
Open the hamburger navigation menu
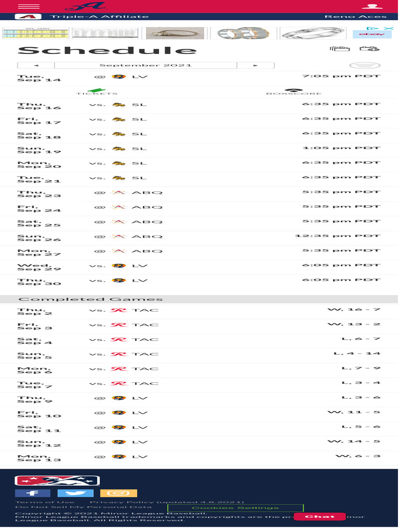click(29, 6)
